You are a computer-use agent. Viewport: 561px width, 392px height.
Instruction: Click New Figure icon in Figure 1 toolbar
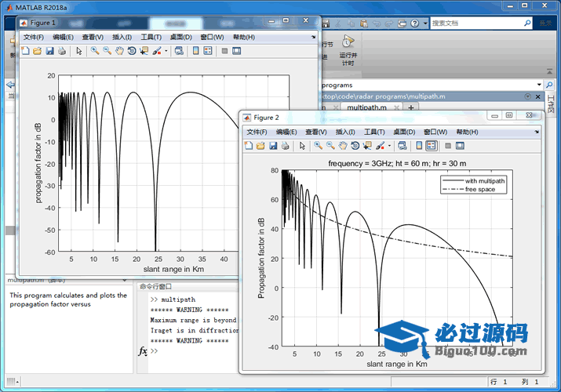(x=25, y=51)
